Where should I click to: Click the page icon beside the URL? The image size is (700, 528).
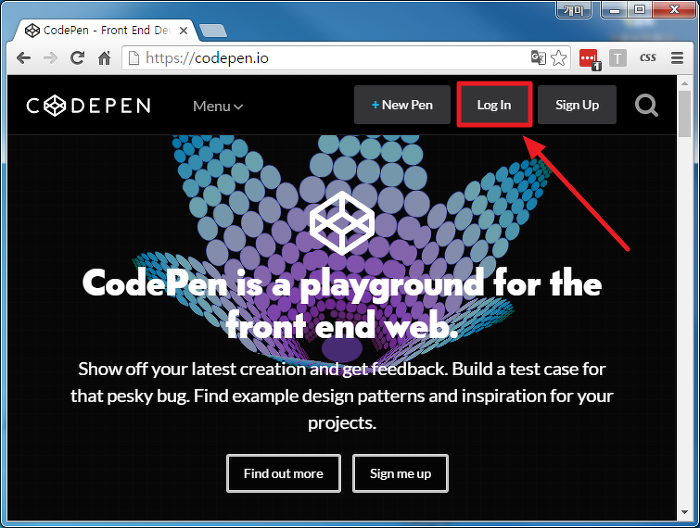point(133,58)
